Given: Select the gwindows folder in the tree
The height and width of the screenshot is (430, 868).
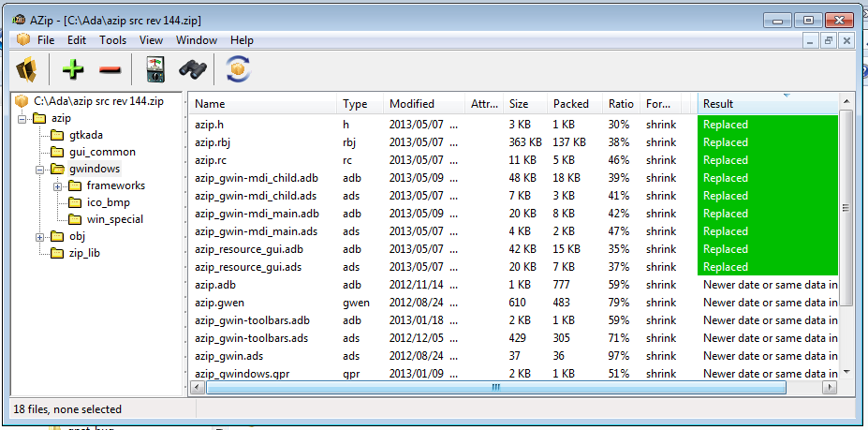Looking at the screenshot, I should click(95, 169).
